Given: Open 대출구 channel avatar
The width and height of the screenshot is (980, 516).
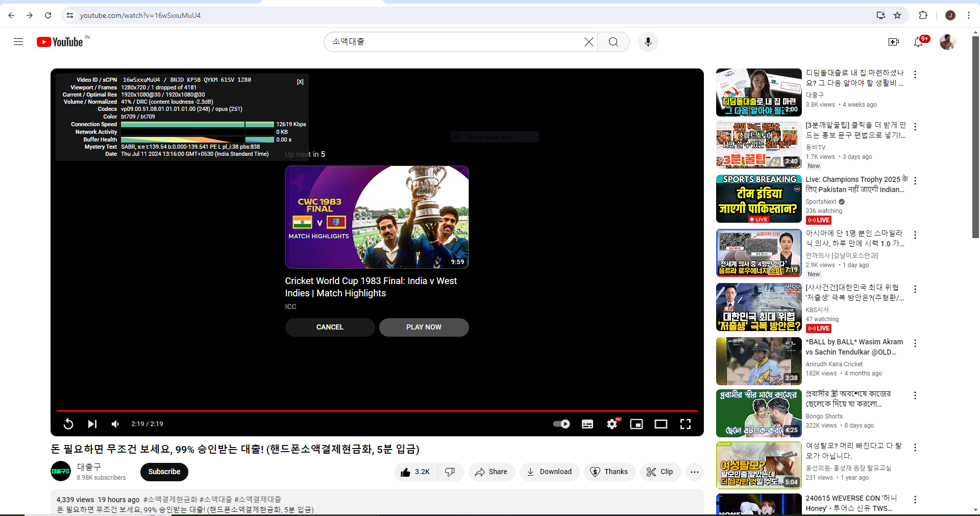Looking at the screenshot, I should pos(61,472).
